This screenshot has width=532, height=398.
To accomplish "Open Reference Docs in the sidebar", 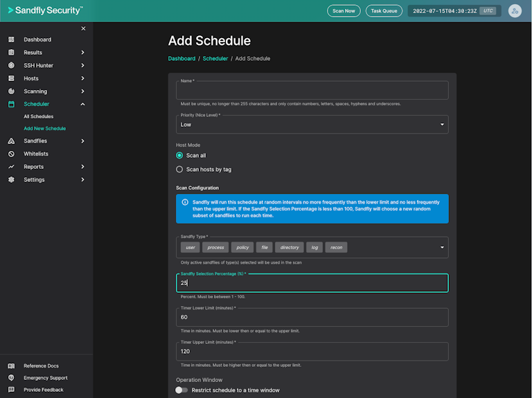I will (x=41, y=365).
